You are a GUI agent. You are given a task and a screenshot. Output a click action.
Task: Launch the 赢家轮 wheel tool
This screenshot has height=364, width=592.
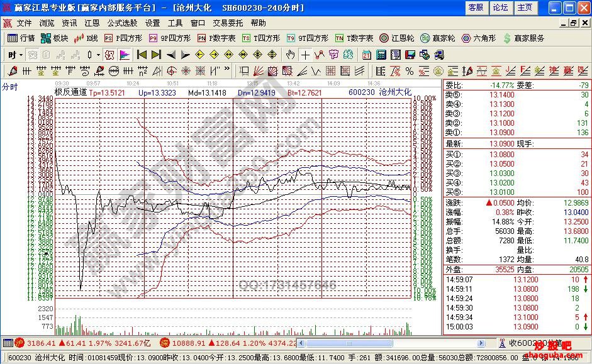click(x=438, y=38)
